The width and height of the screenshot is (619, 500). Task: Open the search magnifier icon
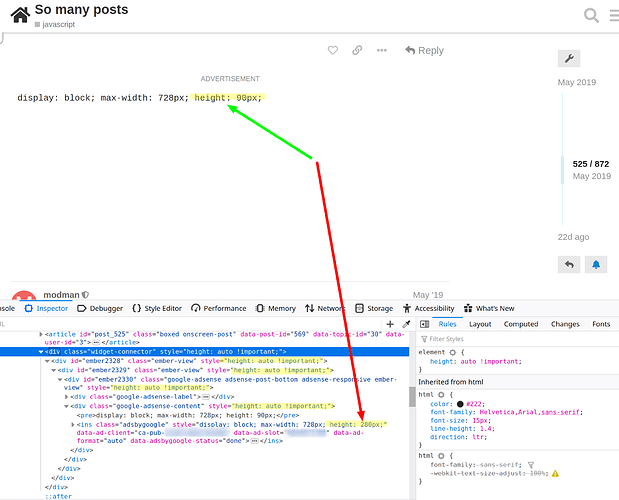pos(591,15)
